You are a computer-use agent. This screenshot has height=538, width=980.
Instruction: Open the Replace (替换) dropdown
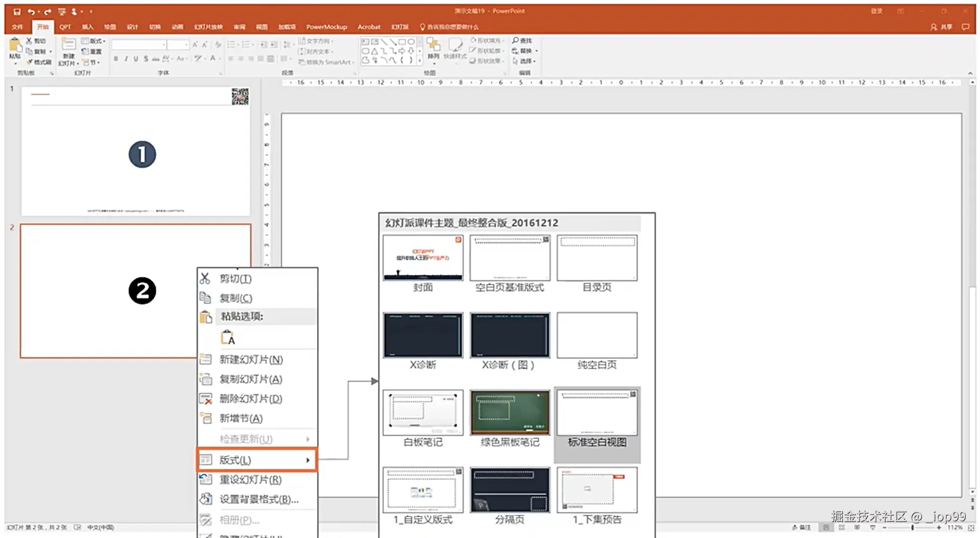[x=525, y=51]
